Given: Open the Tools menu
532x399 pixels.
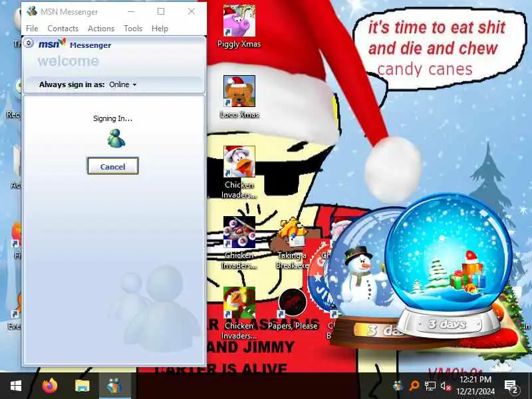Looking at the screenshot, I should 133,29.
